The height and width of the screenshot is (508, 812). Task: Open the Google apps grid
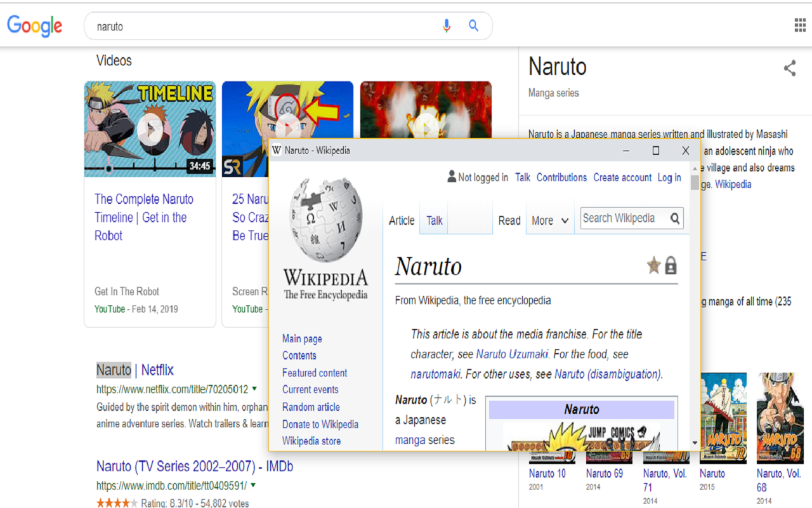tap(800, 25)
